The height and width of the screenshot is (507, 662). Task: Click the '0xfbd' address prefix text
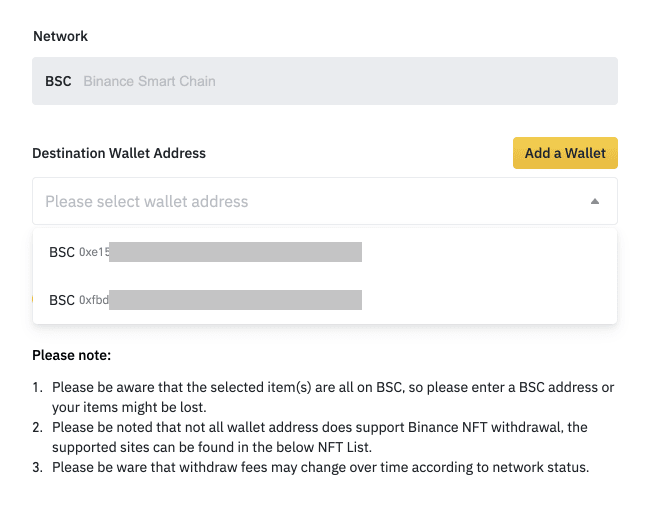click(93, 301)
